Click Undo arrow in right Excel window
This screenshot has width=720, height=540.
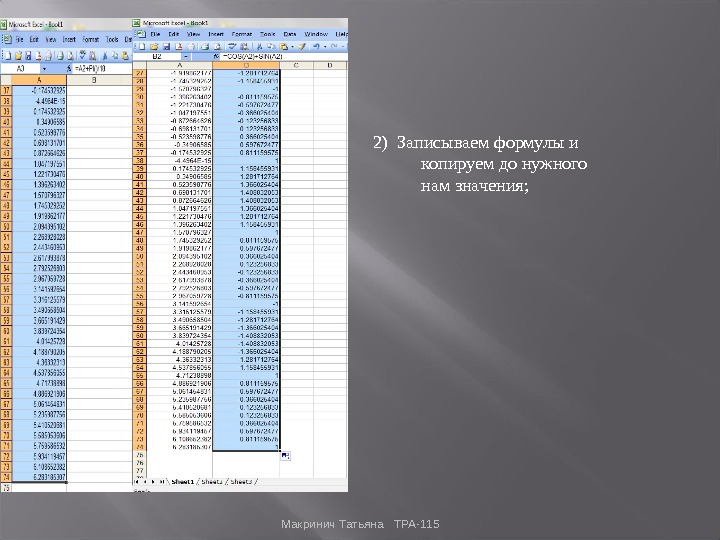(316, 46)
